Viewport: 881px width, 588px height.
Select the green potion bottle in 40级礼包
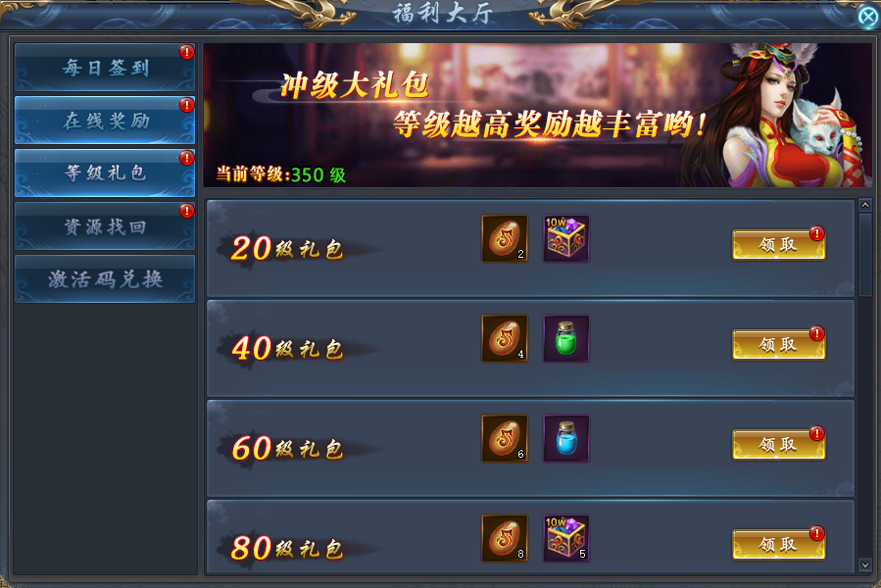pos(565,338)
